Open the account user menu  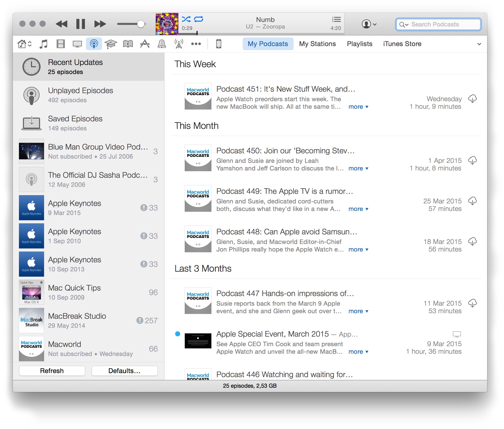click(x=369, y=24)
